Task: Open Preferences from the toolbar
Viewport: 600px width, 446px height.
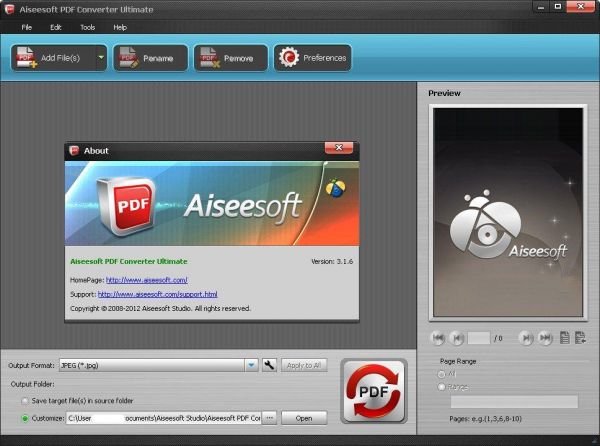Action: (x=313, y=58)
